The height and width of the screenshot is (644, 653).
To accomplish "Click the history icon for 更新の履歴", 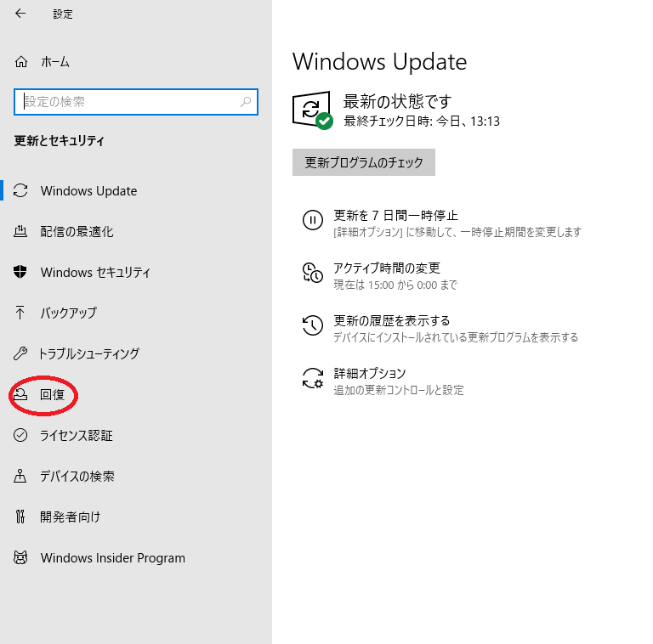I will coord(312,325).
